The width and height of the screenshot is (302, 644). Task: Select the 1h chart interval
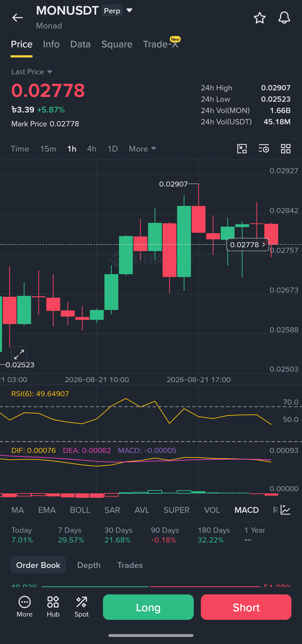pyautogui.click(x=72, y=149)
